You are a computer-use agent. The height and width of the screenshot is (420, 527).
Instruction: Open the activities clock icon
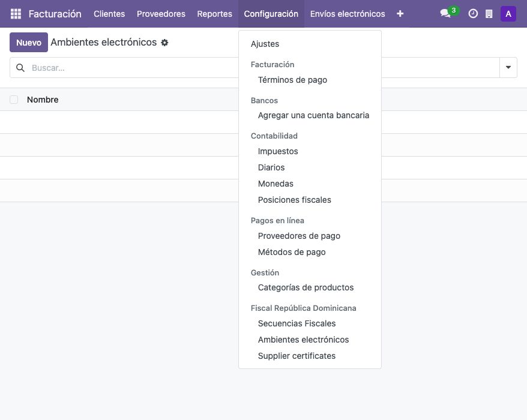tap(473, 14)
